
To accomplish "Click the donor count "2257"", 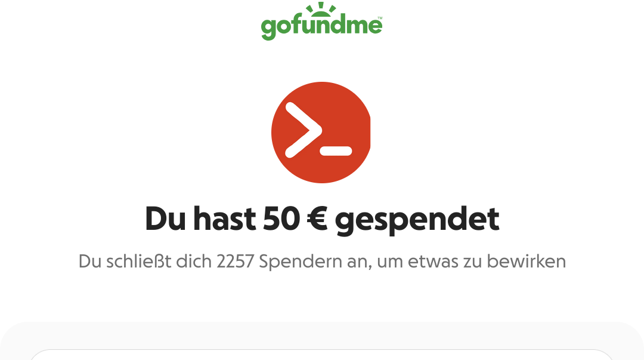I will click(x=236, y=261).
